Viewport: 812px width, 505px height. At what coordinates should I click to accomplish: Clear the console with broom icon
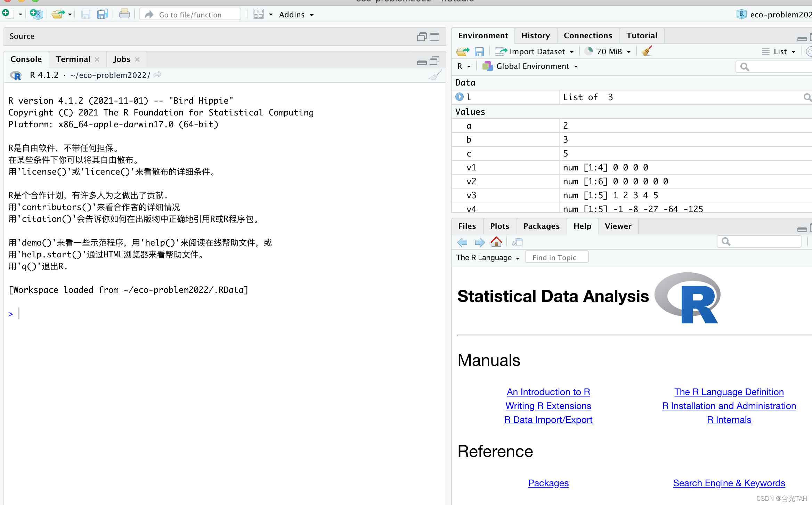pyautogui.click(x=435, y=75)
